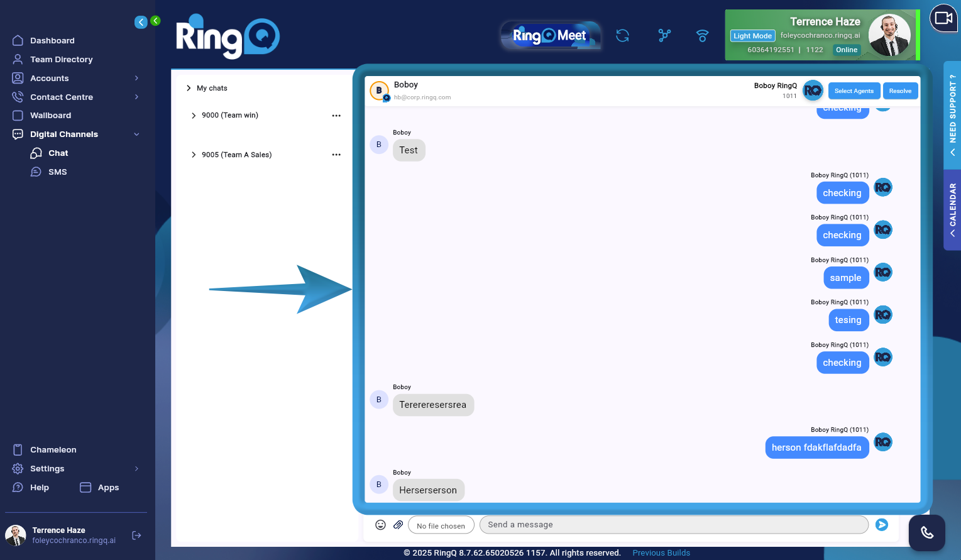The image size is (961, 560).
Task: Open the SMS channel in the sidebar
Action: [57, 172]
